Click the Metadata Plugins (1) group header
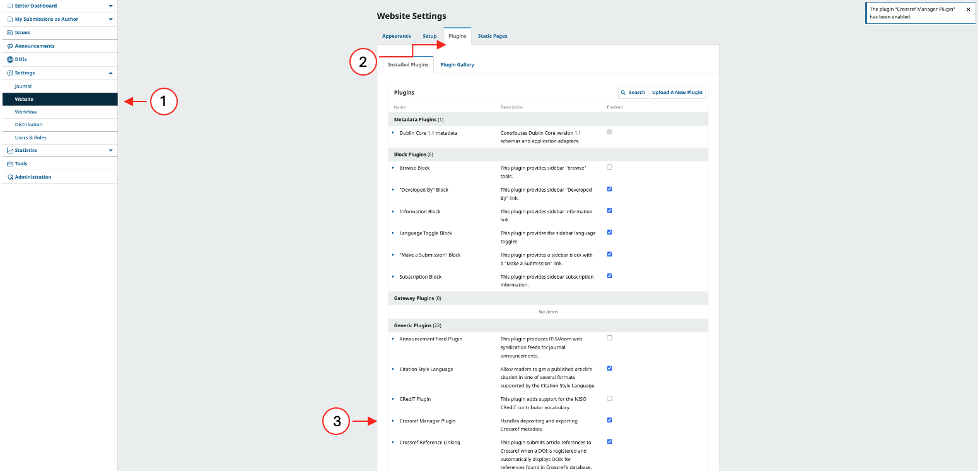 pyautogui.click(x=548, y=119)
